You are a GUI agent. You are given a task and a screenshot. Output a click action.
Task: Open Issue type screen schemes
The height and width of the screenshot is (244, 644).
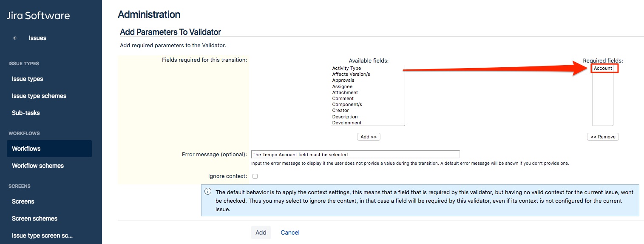click(x=42, y=235)
